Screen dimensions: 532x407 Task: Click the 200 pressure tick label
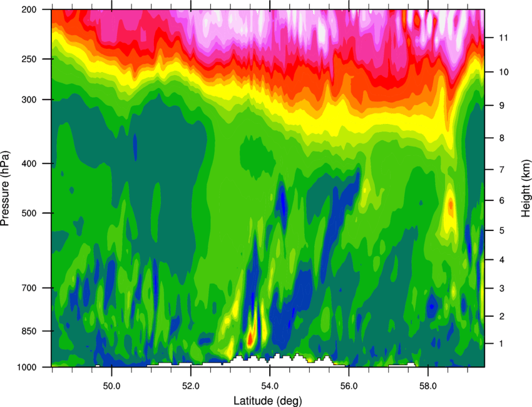(x=29, y=9)
